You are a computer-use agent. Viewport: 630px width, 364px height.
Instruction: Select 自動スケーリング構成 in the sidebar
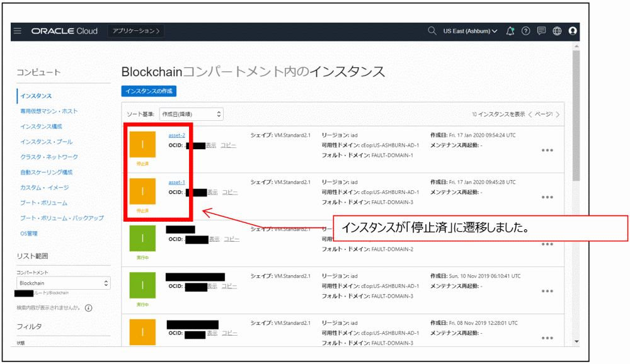[46, 173]
